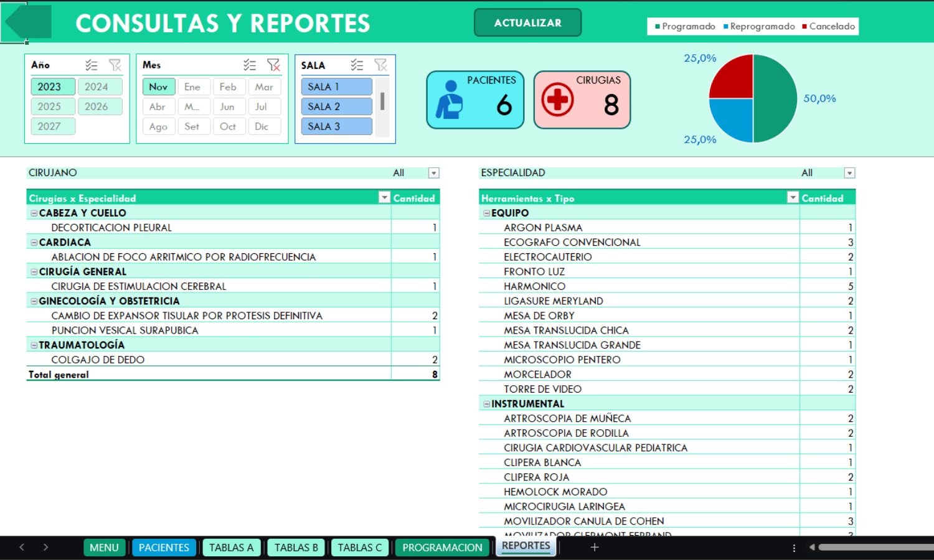Select year 2025 in Año slicer
Viewport: 934px width, 560px height.
[x=53, y=106]
